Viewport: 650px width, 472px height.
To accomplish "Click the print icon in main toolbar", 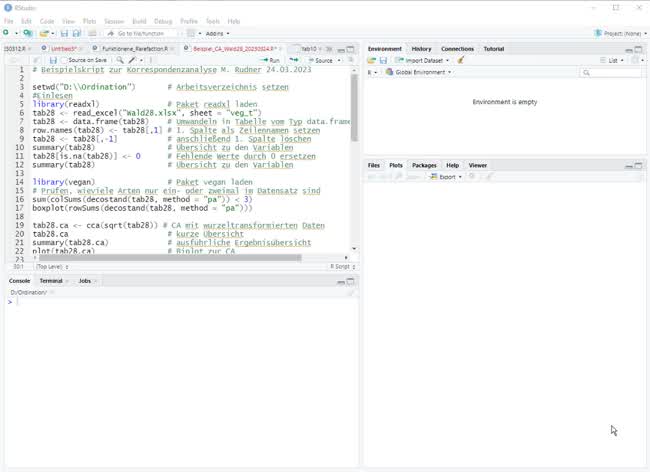I will [92, 33].
